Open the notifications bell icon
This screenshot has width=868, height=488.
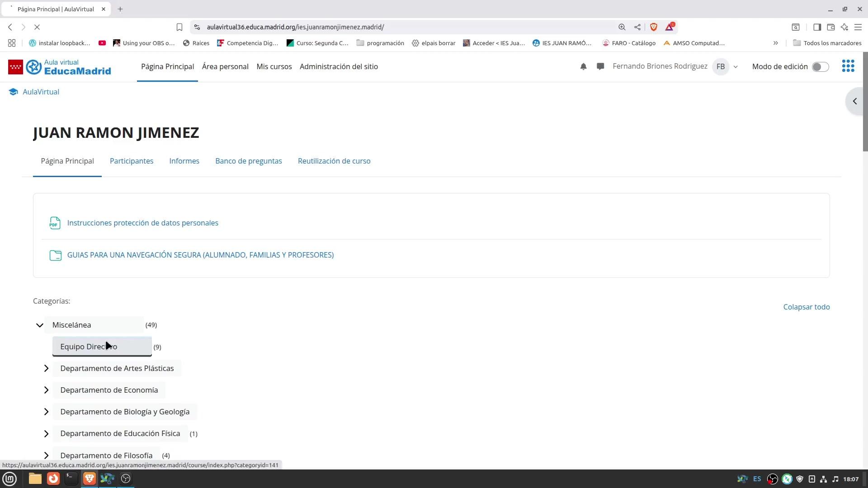583,66
